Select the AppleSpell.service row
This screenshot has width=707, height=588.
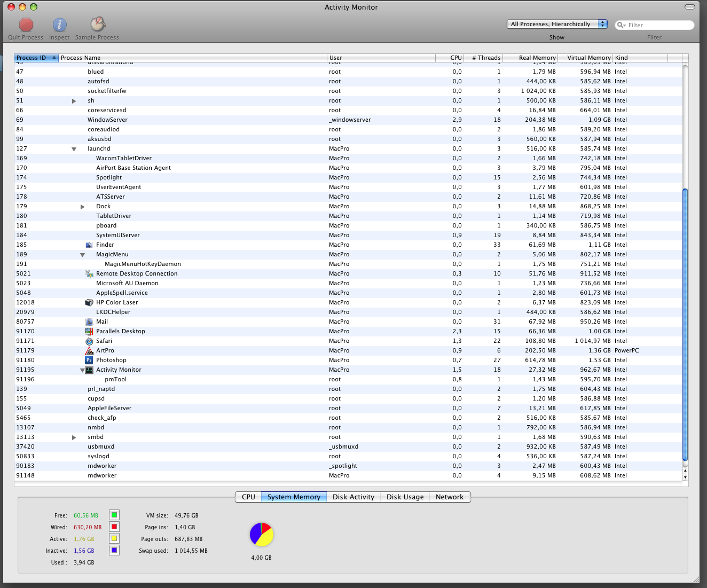(x=349, y=293)
